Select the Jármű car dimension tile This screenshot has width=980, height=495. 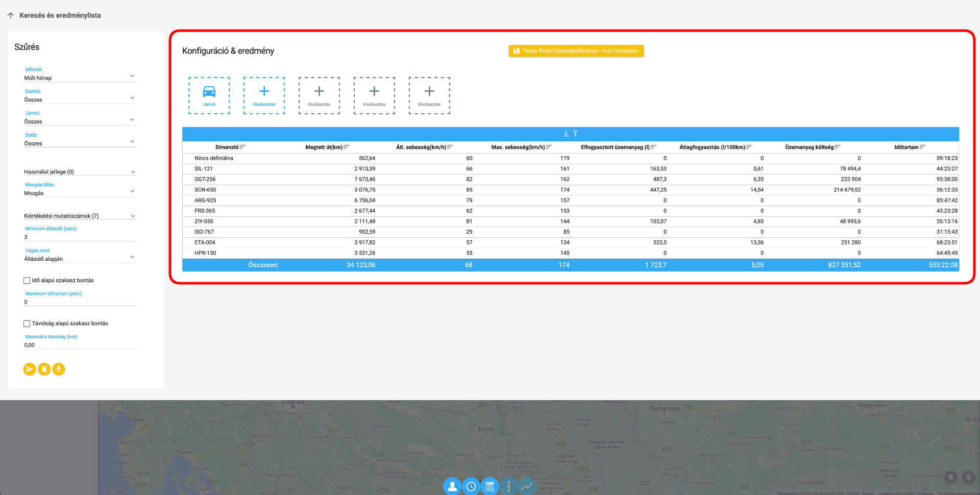(x=209, y=95)
